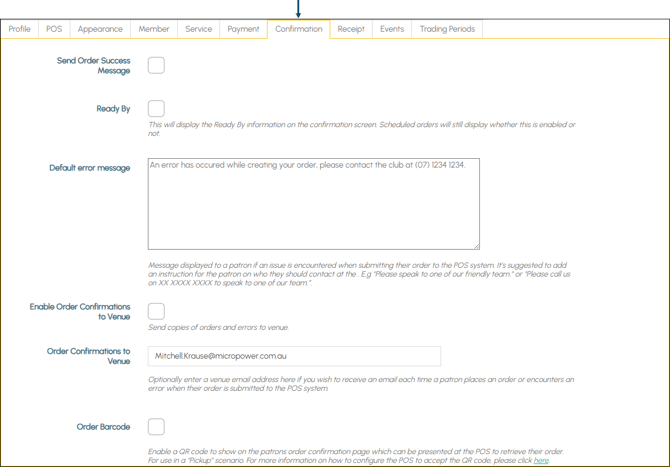Select the Confirmation tab

[x=299, y=29]
